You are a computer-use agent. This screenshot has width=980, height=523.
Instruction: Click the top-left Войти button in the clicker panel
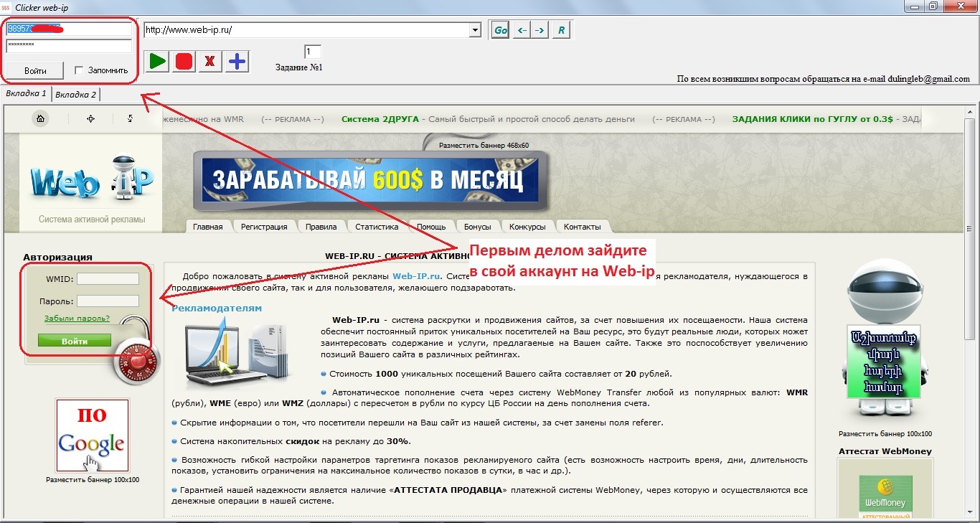coord(35,70)
